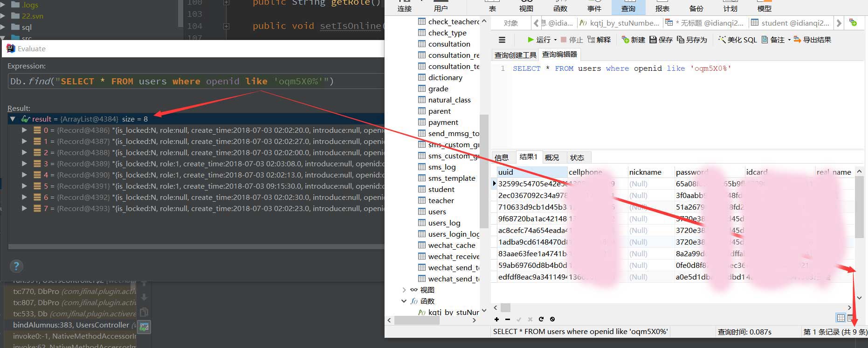Open the student @idianqi2 tab
Screen dimensions: 868x348
tap(790, 23)
